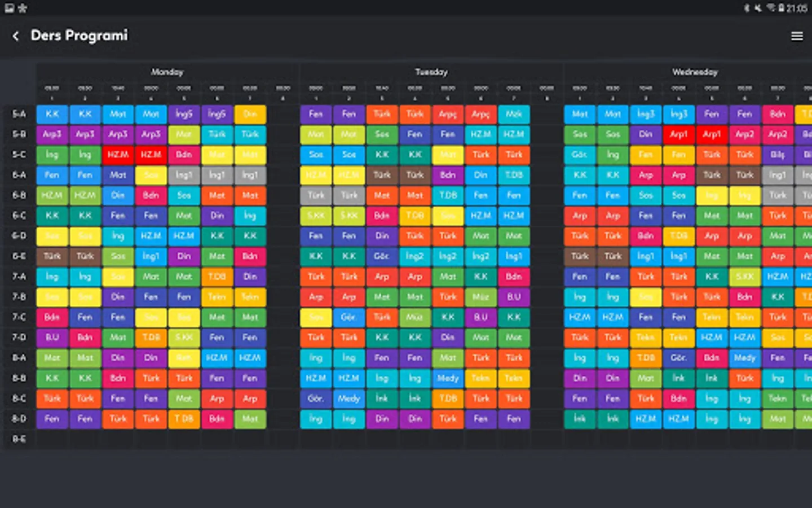Select the Tuesday day header
Viewport: 812px width, 508px height.
pos(431,72)
